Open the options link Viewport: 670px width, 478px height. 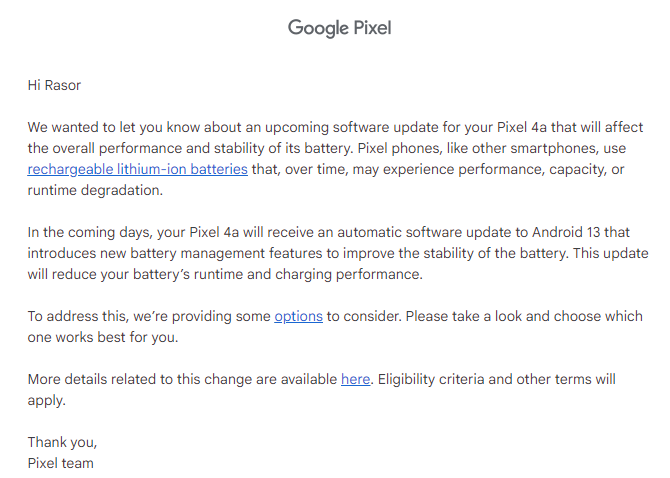pyautogui.click(x=298, y=316)
